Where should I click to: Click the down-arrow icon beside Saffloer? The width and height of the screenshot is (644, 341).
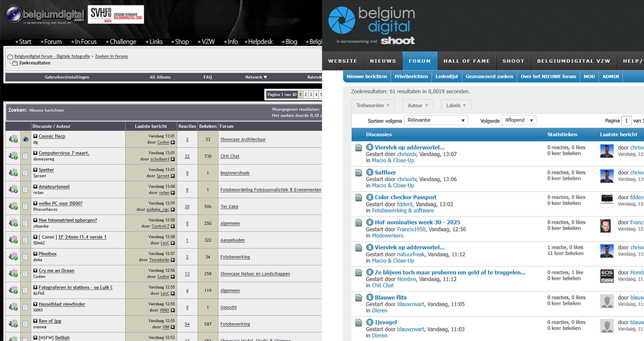coord(369,173)
